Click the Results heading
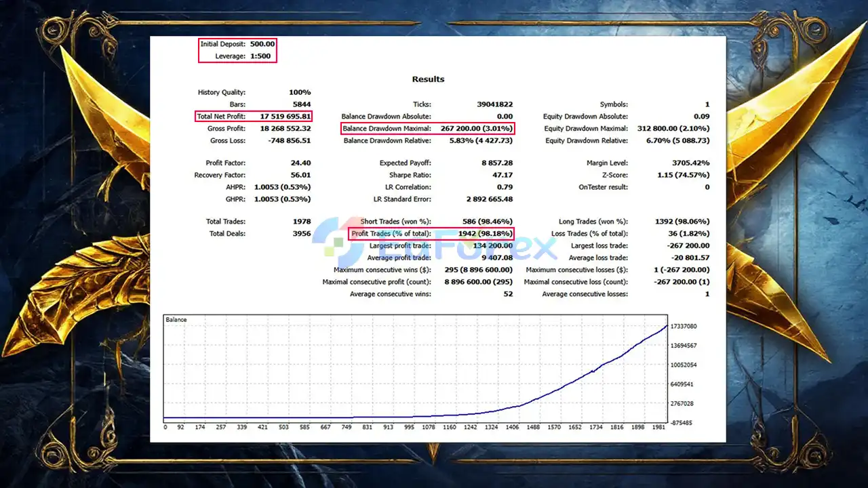Viewport: 868px width, 488px height. [428, 79]
